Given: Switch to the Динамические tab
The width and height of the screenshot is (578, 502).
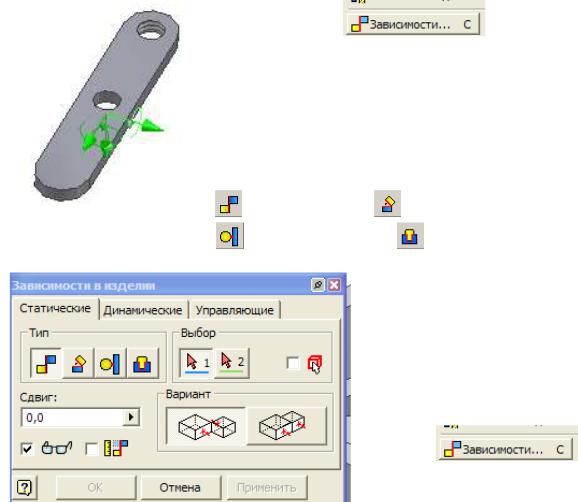Looking at the screenshot, I should (143, 310).
